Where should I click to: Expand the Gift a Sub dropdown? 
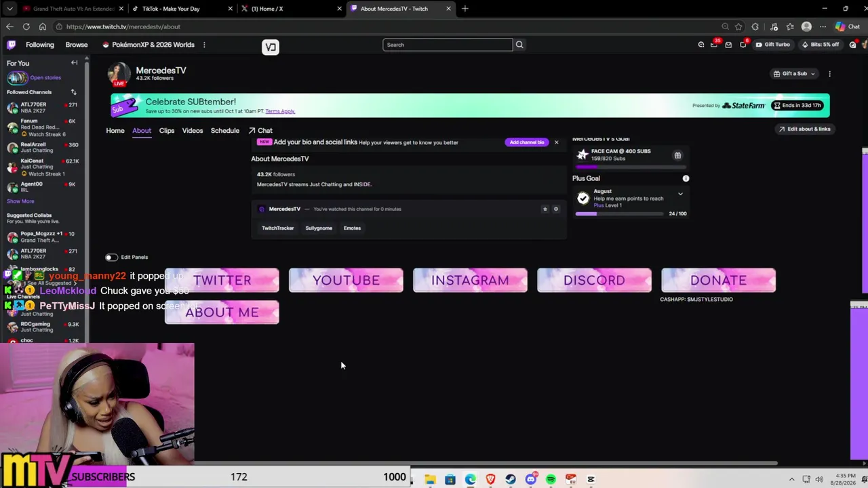pos(795,74)
